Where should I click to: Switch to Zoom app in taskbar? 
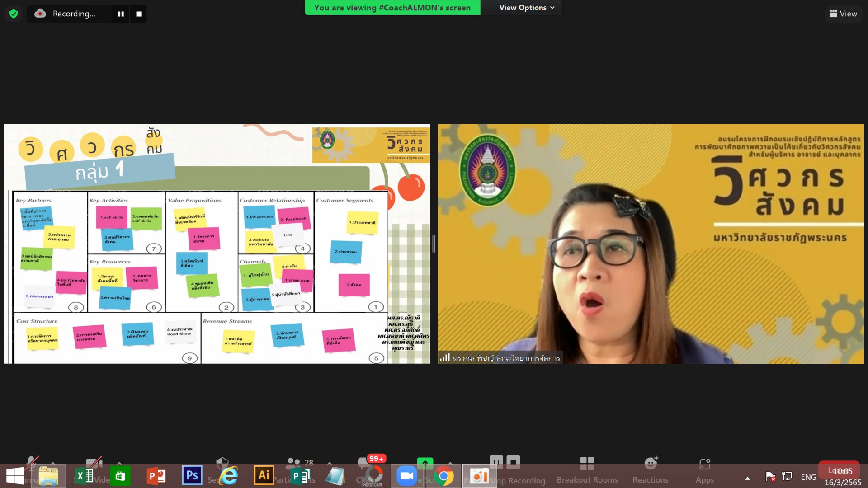click(x=407, y=476)
